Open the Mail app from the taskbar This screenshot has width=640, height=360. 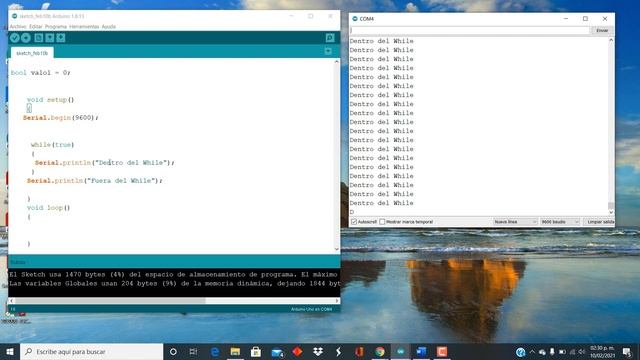point(277,351)
